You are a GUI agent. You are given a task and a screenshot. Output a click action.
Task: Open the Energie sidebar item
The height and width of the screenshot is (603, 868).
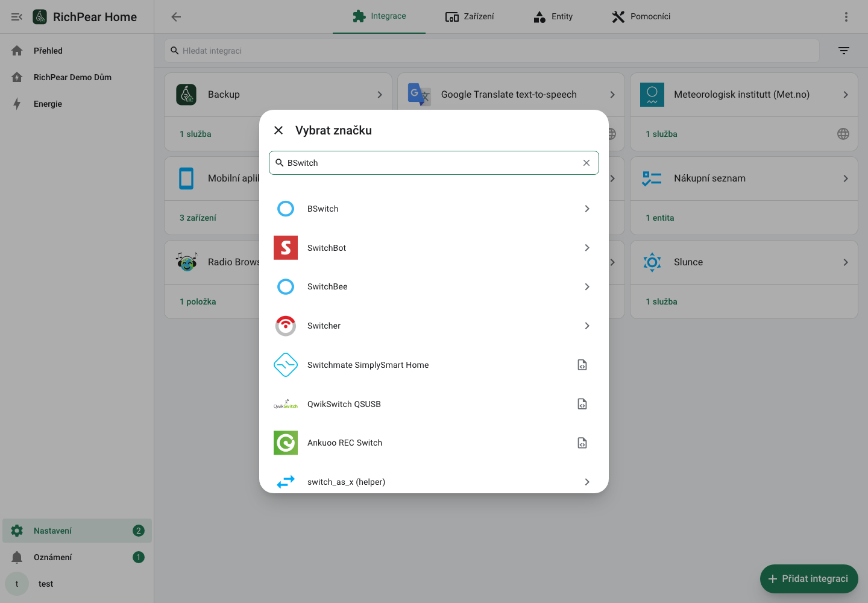pos(77,104)
